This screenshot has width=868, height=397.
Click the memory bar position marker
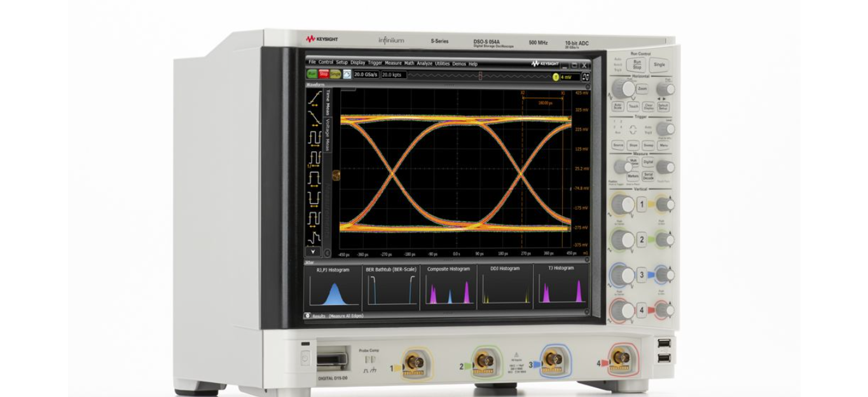tap(480, 76)
